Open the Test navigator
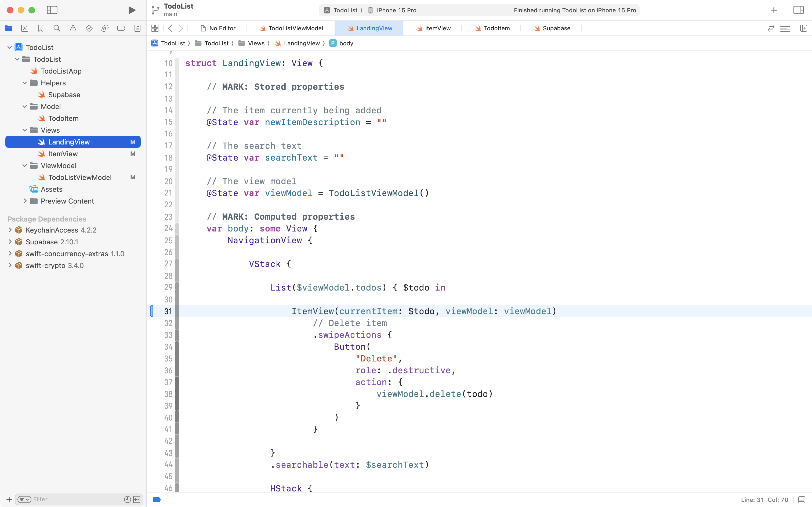The image size is (812, 507). click(89, 28)
